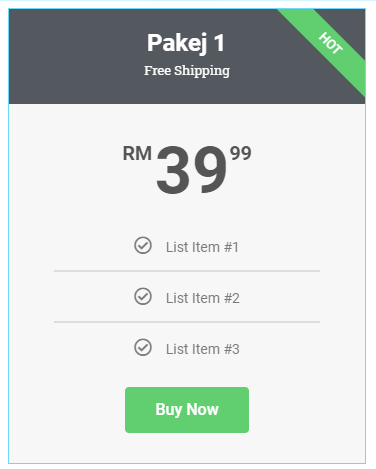Click divider line between List Item #1 and #2

187,271
